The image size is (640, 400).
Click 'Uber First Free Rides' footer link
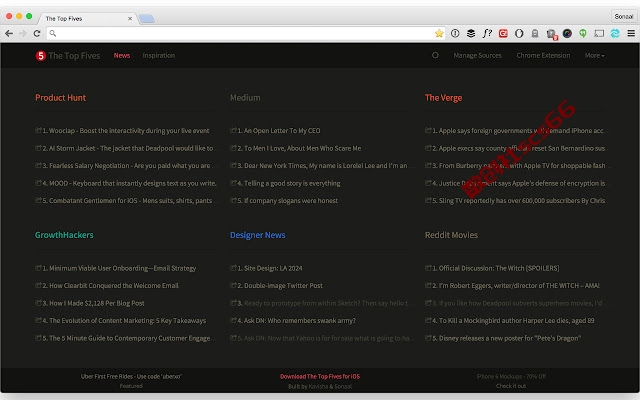(131, 376)
